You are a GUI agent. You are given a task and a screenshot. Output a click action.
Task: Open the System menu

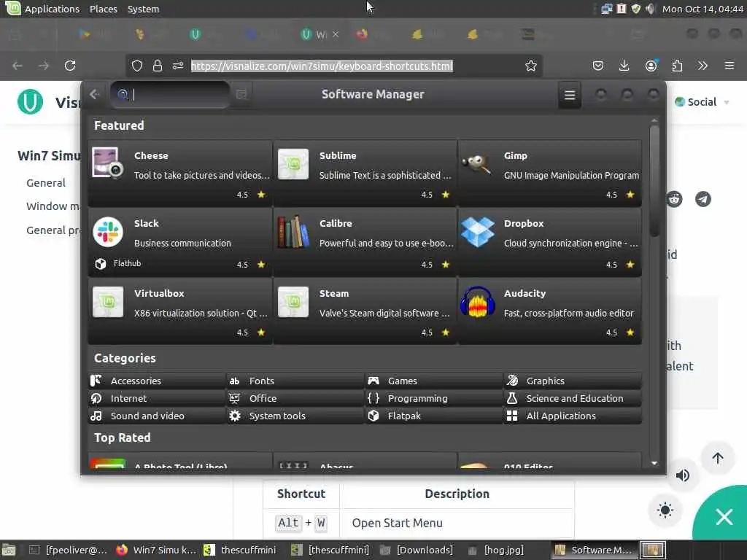(x=144, y=9)
